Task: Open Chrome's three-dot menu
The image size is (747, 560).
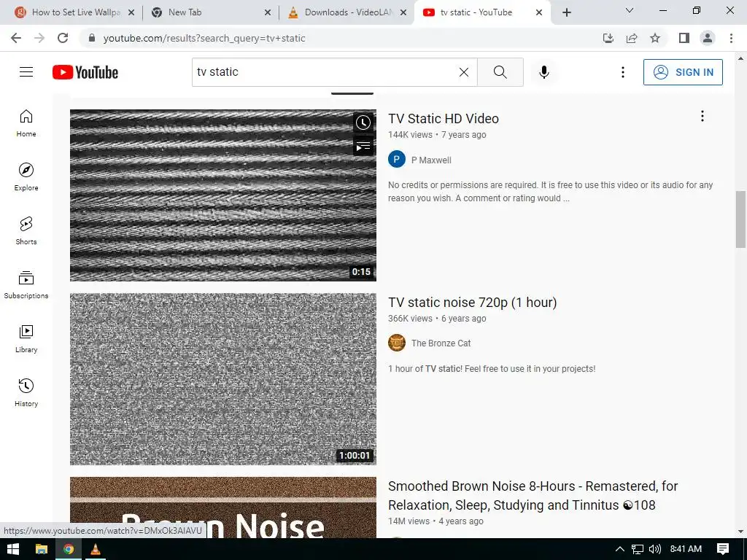Action: [731, 38]
